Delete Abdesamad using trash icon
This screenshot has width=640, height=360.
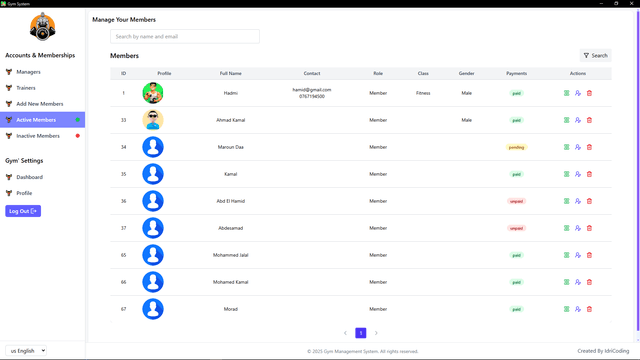pos(589,228)
